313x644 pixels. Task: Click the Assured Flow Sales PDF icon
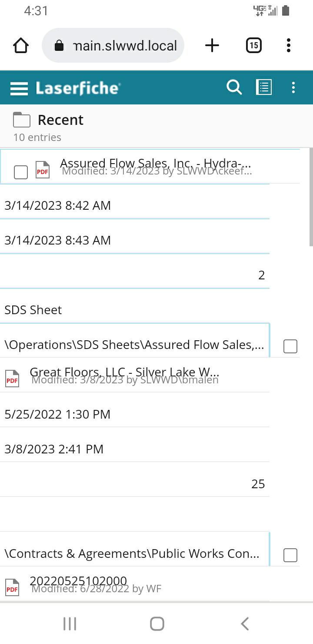point(43,170)
